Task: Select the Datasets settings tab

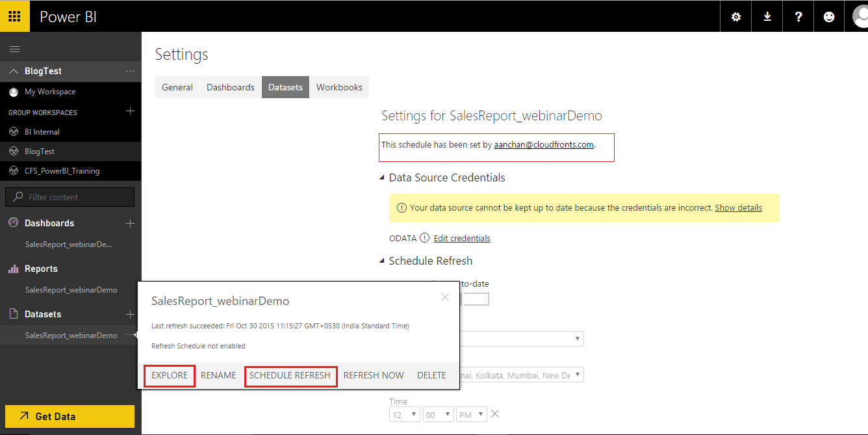Action: 285,87
